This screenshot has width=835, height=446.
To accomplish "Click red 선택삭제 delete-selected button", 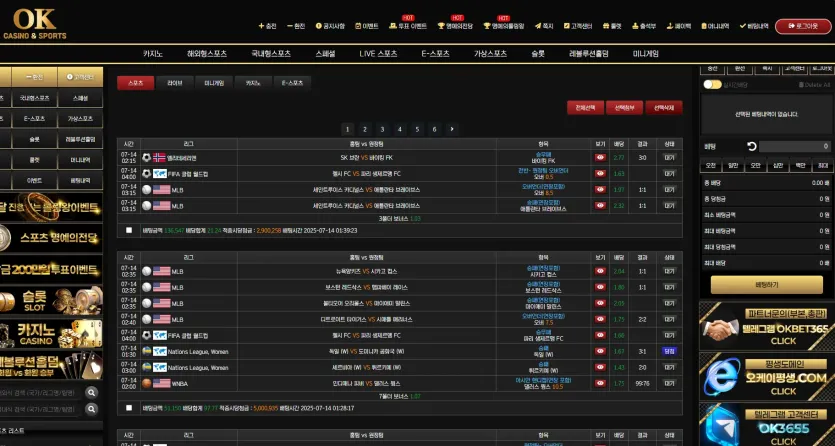I will [664, 108].
